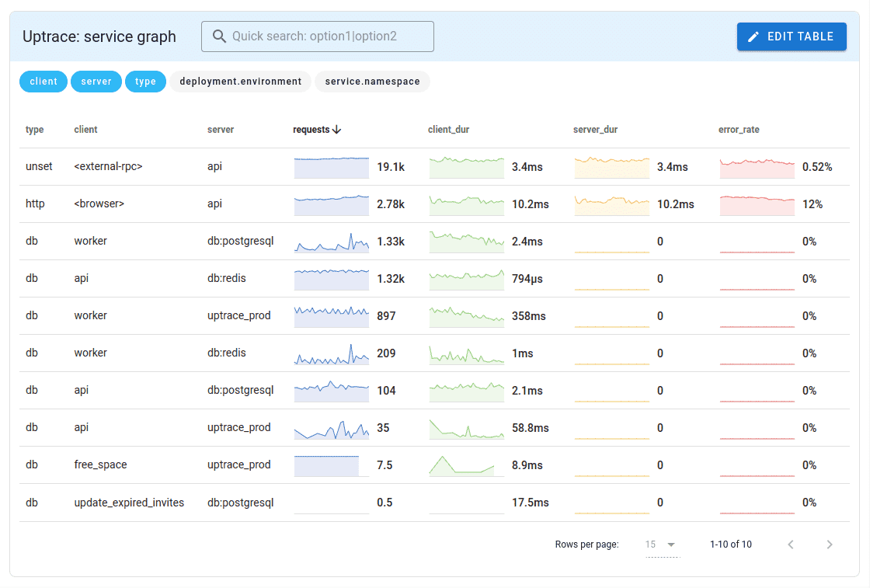
Task: Click the error_rate sparkline in the http row
Action: (757, 204)
